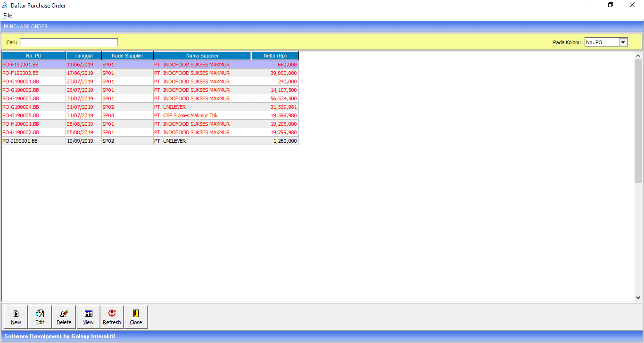
Task: Click the Tanggal column header
Action: (83, 56)
